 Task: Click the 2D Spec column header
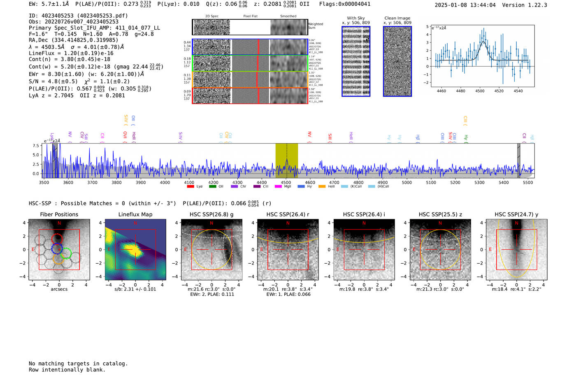[212, 16]
